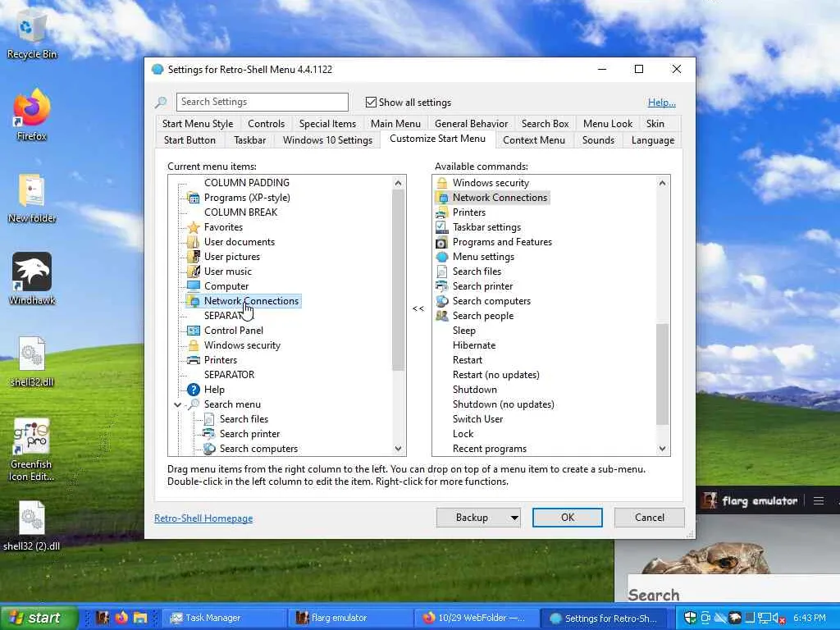Open the Help... link
Screen dimensions: 840x630
[662, 103]
